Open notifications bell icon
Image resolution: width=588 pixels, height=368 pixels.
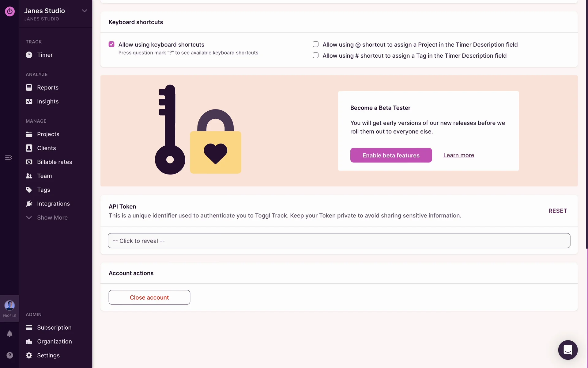(9, 334)
